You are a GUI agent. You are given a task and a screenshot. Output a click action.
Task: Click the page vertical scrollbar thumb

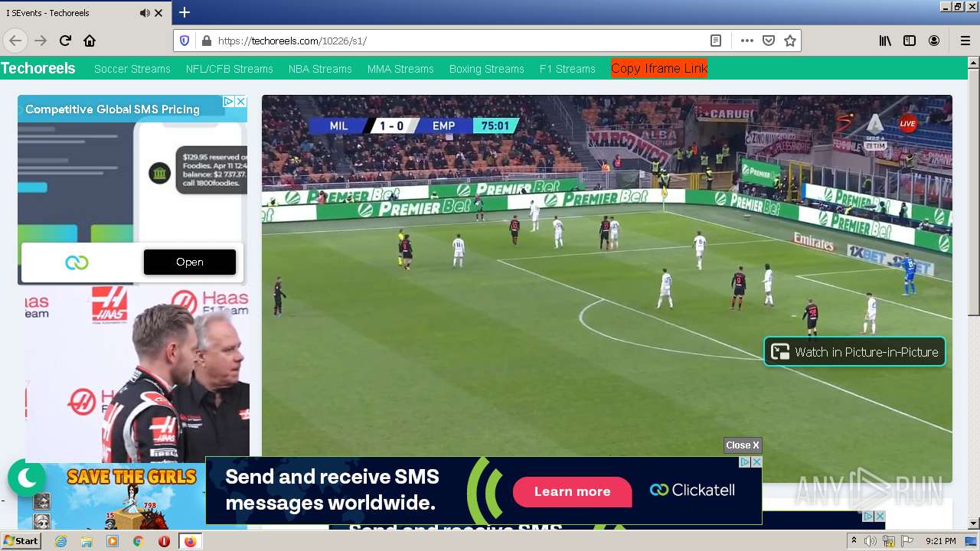973,193
